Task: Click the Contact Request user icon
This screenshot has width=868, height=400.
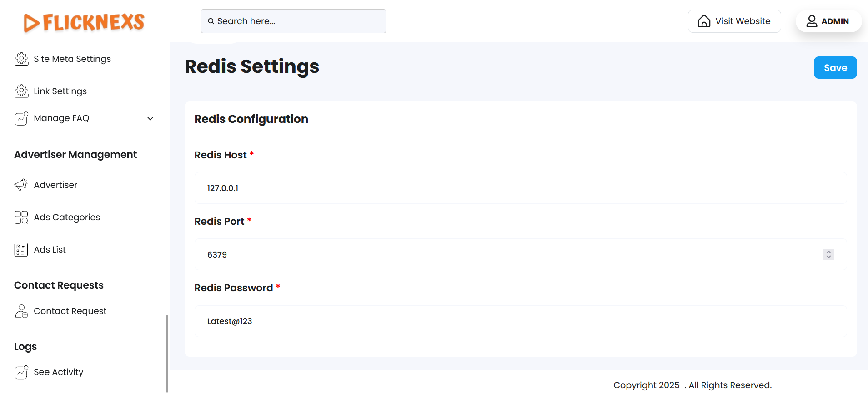Action: click(x=21, y=311)
